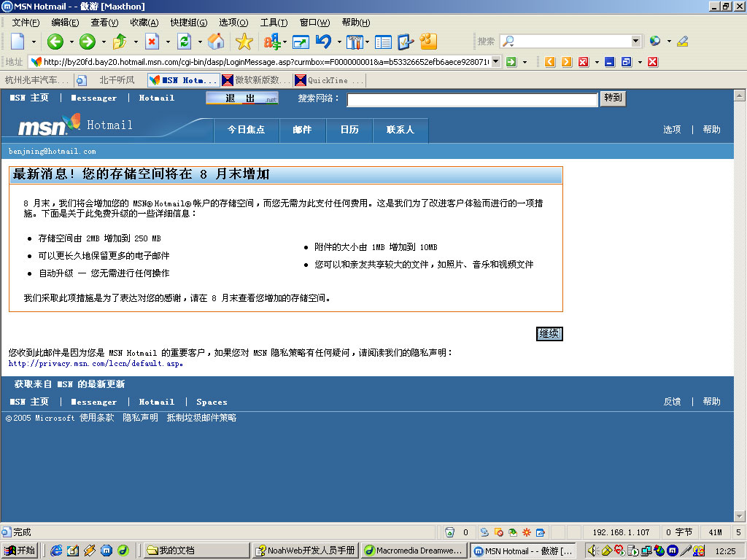Open the dropdown arrow next to the Refresh button
This screenshot has height=560, width=747.
point(200,42)
